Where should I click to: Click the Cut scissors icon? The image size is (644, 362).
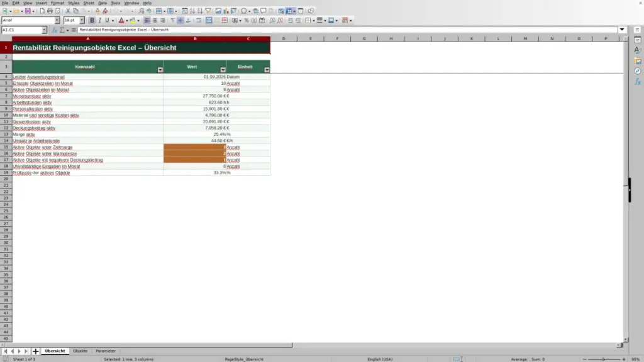tap(68, 11)
